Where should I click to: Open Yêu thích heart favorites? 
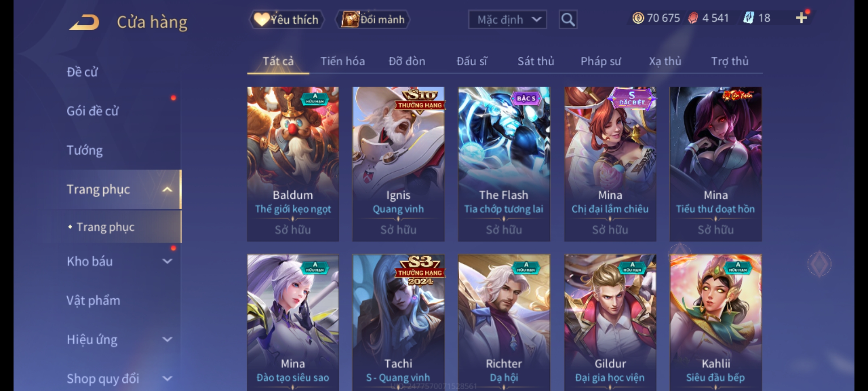coord(287,20)
